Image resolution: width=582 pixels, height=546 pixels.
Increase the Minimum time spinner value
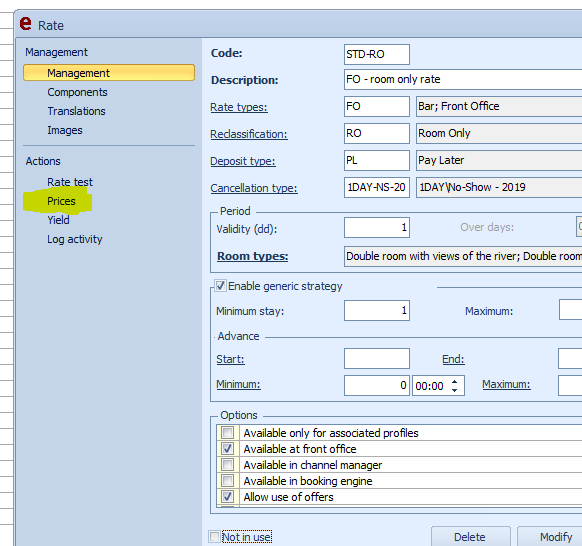tap(454, 382)
